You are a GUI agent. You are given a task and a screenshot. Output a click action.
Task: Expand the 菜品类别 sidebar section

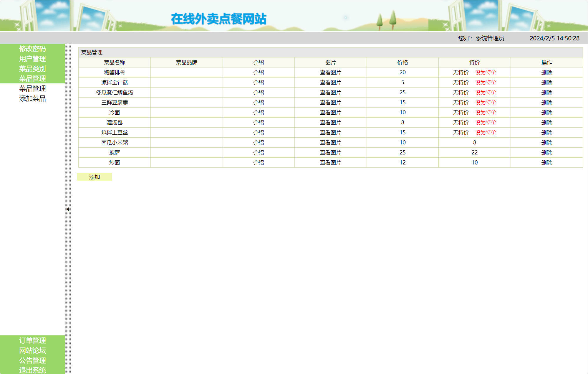(32, 69)
